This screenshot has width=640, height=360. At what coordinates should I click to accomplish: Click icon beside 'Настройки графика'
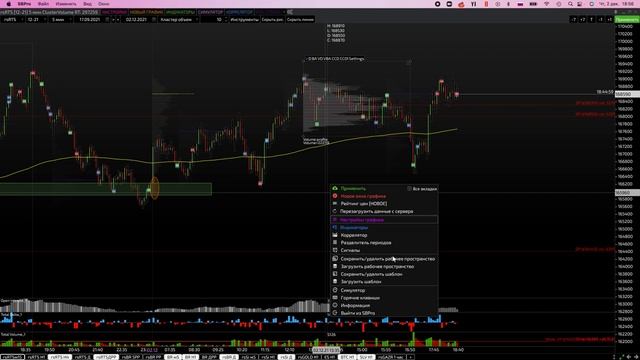pyautogui.click(x=335, y=220)
